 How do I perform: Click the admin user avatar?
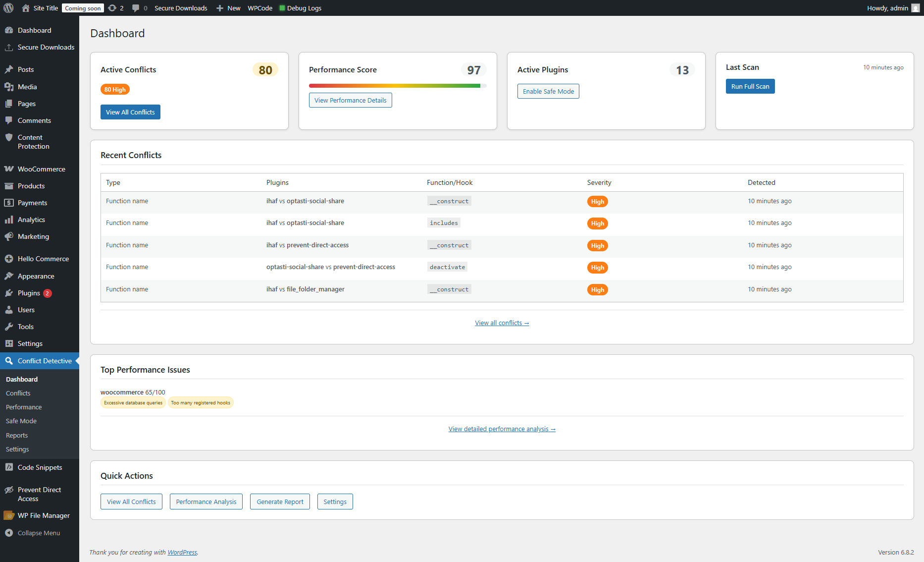pos(915,8)
